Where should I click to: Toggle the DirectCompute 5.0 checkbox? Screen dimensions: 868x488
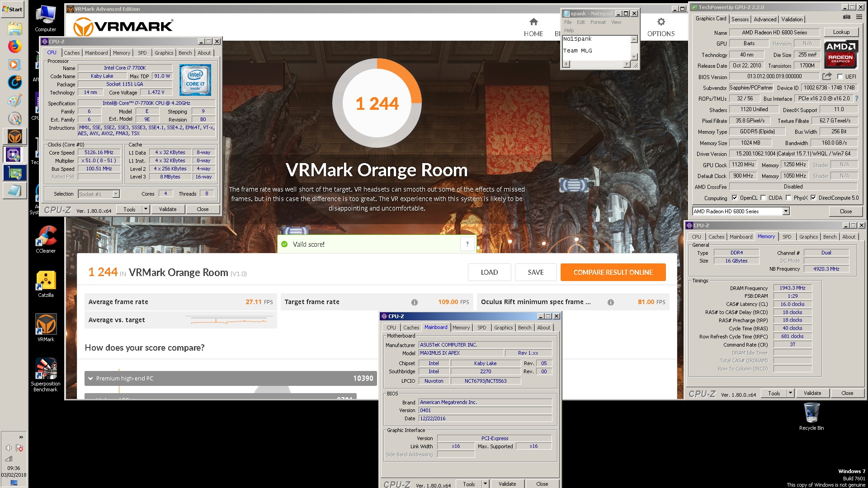[813, 197]
